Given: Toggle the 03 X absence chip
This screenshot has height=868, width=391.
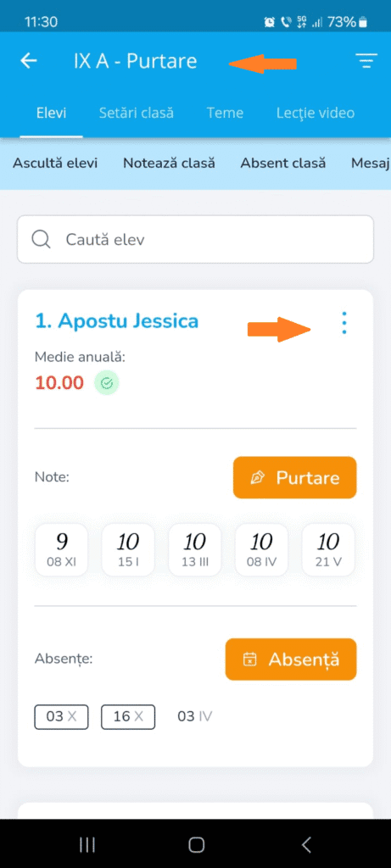Looking at the screenshot, I should (61, 716).
